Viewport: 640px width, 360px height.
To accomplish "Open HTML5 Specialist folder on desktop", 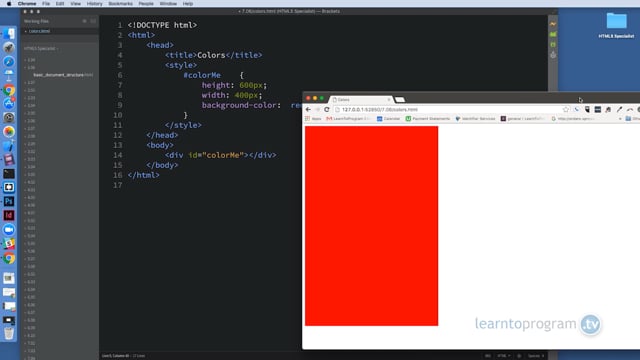I will point(616,25).
